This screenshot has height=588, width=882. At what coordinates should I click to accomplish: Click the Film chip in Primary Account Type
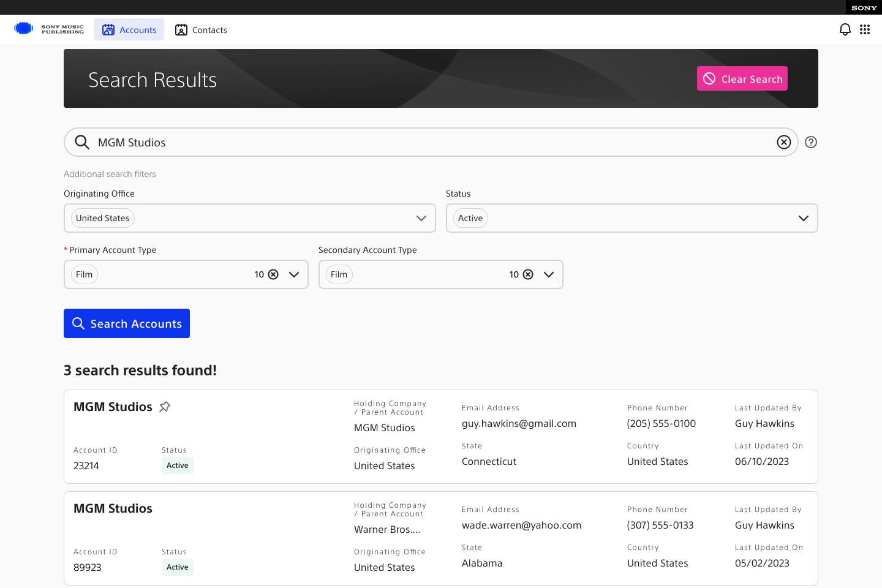click(85, 274)
